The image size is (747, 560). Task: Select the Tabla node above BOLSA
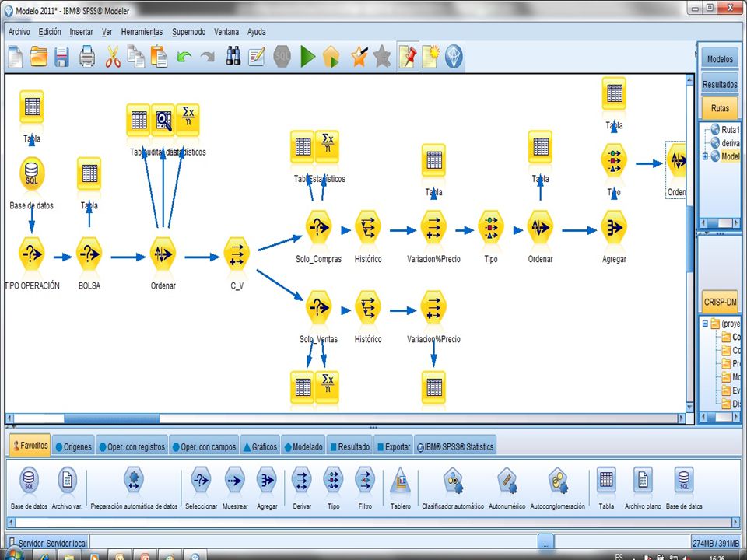89,173
